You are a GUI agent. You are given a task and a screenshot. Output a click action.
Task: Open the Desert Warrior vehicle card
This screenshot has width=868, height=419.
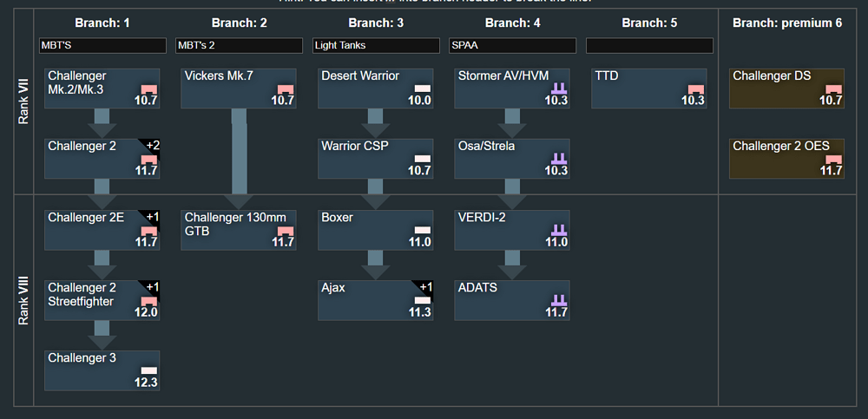376,88
